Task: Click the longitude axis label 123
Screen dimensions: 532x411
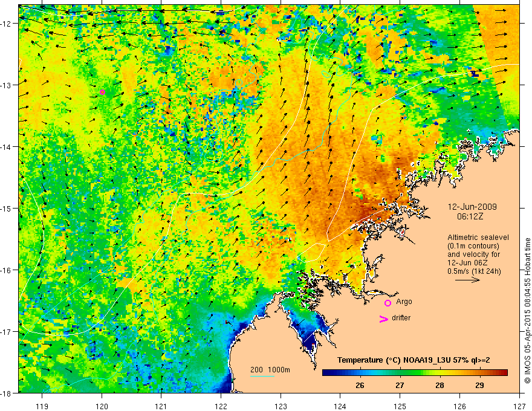Action: (281, 406)
